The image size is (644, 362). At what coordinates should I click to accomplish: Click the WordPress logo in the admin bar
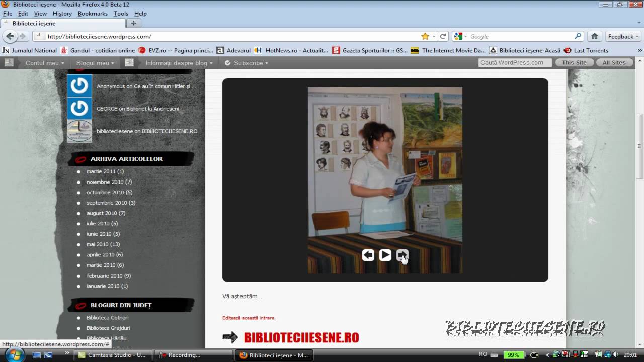pos(9,63)
